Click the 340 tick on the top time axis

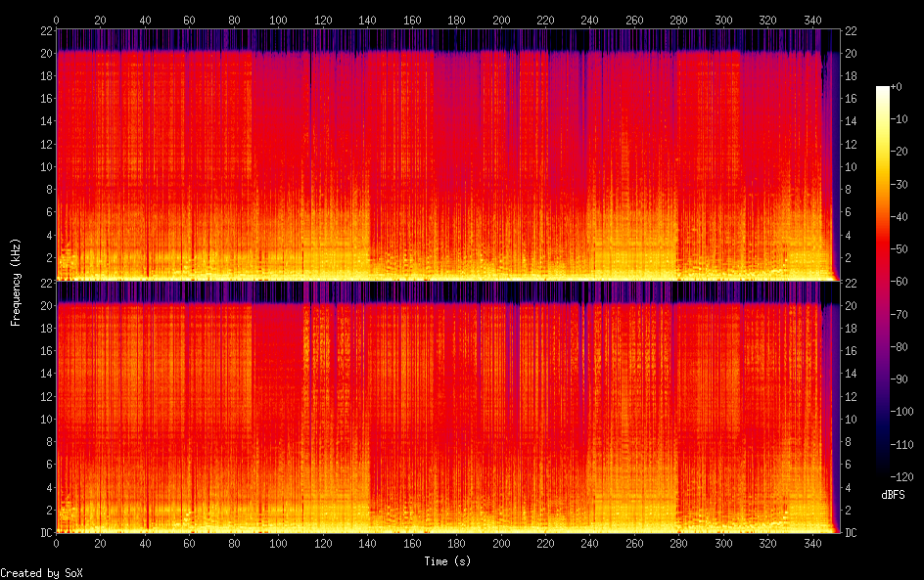[813, 20]
